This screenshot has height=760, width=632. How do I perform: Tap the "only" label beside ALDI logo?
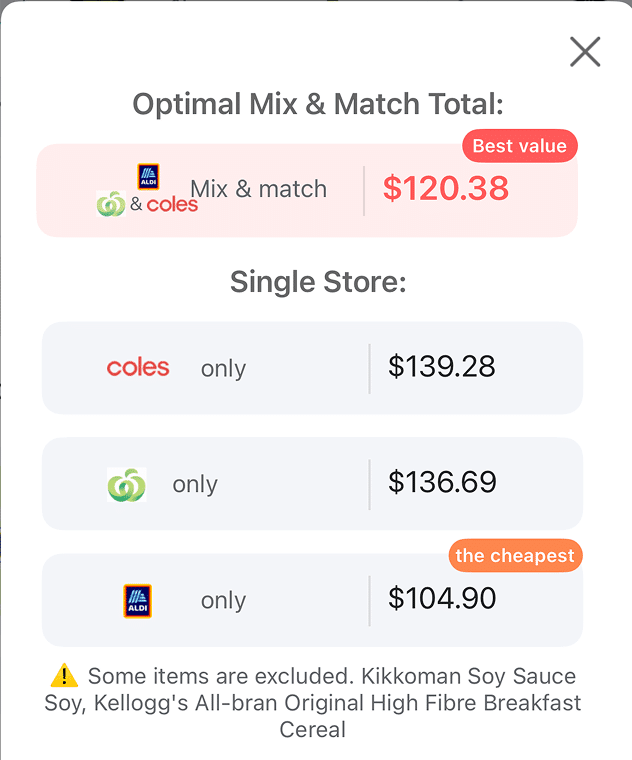tap(223, 601)
